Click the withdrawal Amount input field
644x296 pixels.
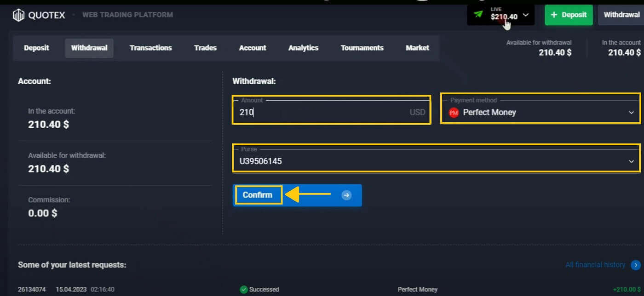pos(322,112)
